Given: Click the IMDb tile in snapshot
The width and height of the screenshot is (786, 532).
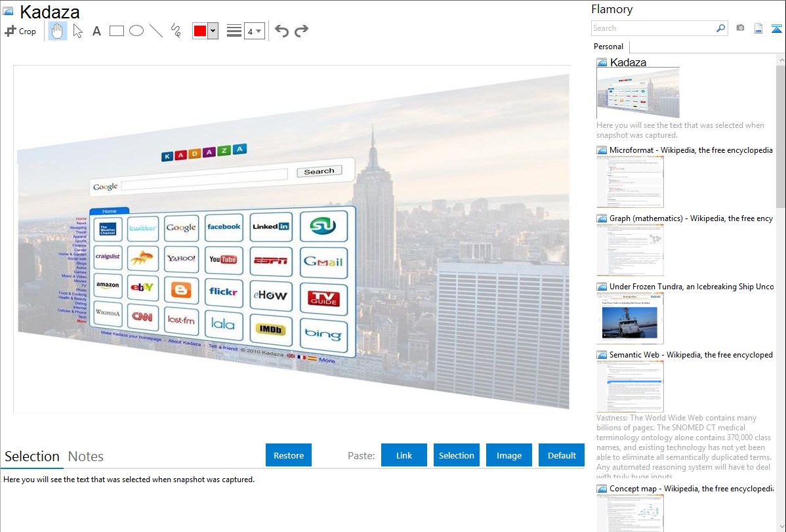Looking at the screenshot, I should pos(271,329).
